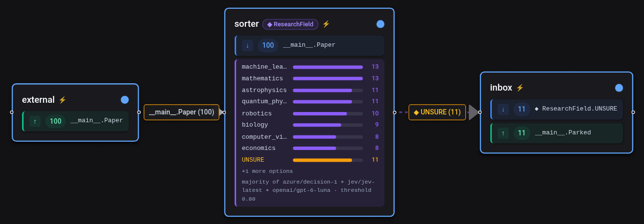Select the mathematics option label
644x224 pixels.
(262, 78)
